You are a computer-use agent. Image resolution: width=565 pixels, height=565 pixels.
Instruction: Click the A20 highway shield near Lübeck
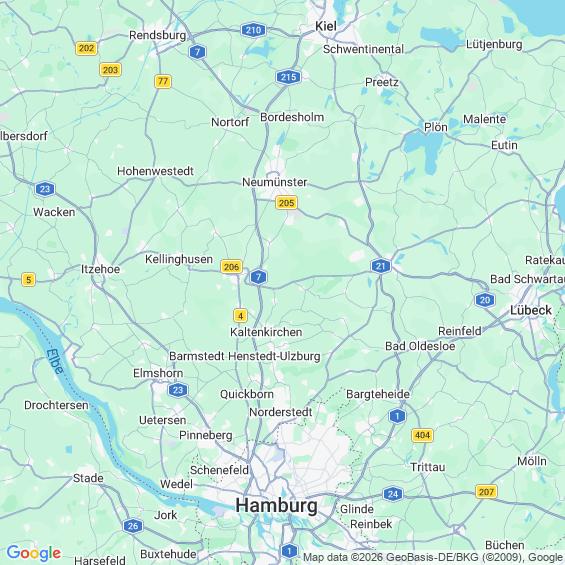pyautogui.click(x=485, y=300)
